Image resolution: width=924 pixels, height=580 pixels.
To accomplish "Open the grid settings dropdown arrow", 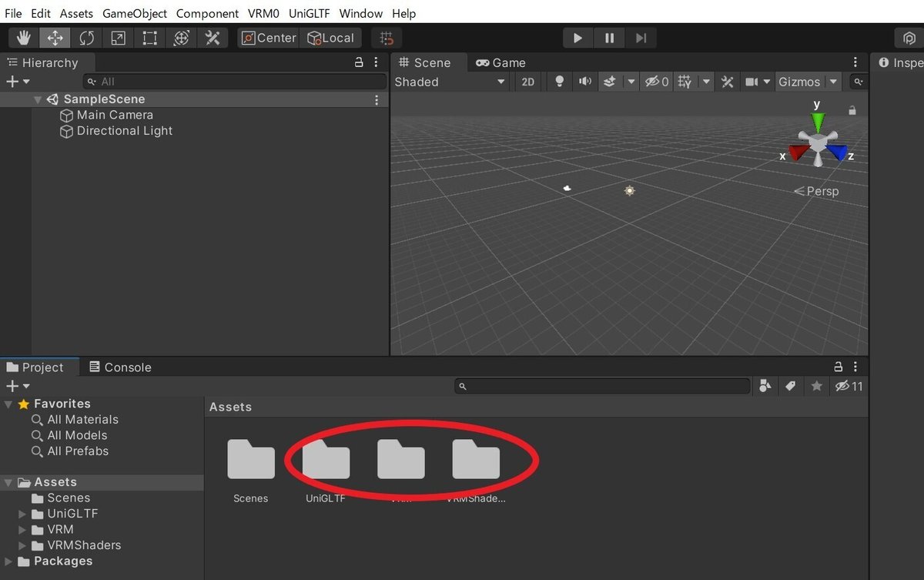I will click(x=706, y=82).
